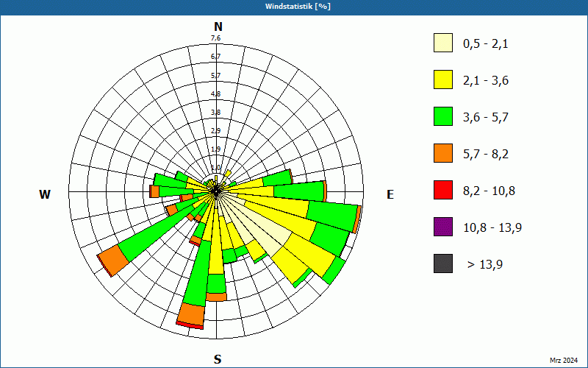Click the pale yellow 0,5 - 2,1 legend swatch
This screenshot has width=588, height=368.
(x=443, y=43)
